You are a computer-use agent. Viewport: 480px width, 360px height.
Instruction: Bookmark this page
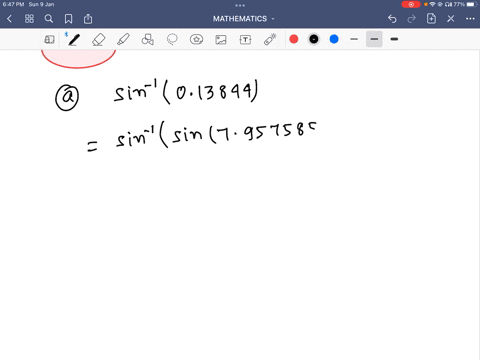68,19
